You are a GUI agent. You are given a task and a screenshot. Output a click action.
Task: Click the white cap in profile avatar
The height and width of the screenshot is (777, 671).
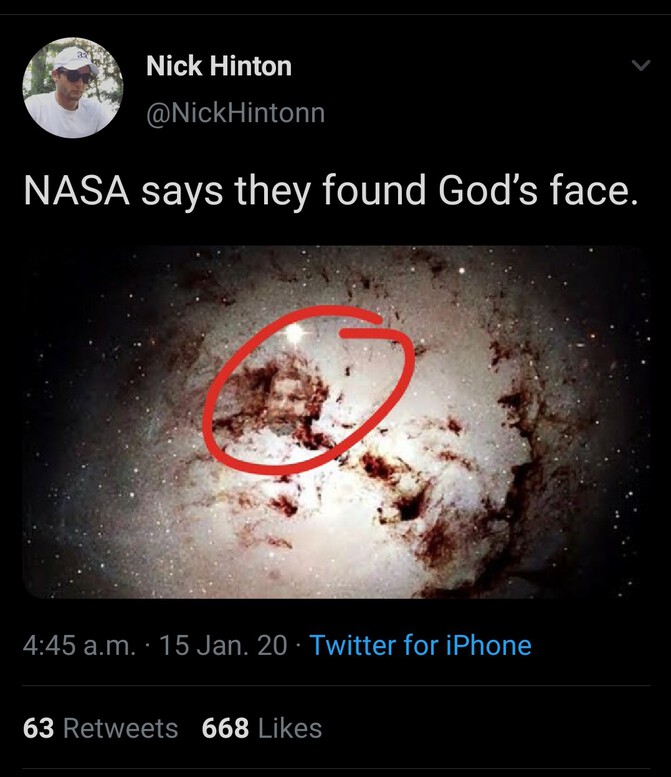(x=73, y=58)
